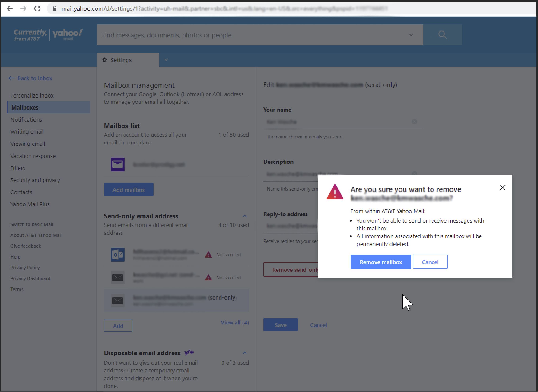Click Cancel in the confirmation dialog

[430, 262]
